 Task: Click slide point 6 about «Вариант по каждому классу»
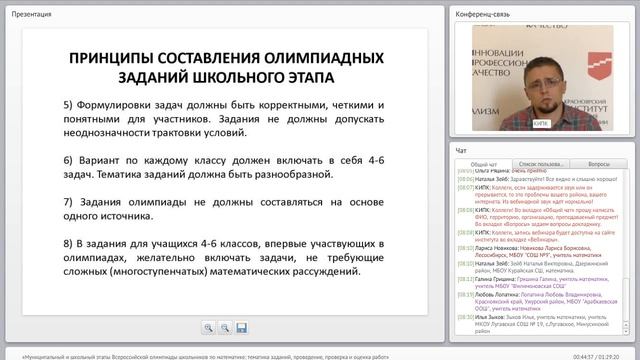coord(224,167)
